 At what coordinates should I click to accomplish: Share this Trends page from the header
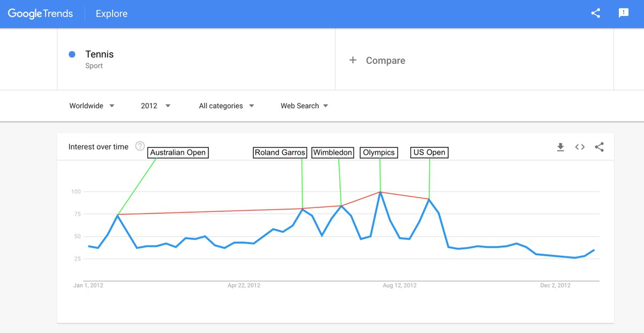coord(595,13)
